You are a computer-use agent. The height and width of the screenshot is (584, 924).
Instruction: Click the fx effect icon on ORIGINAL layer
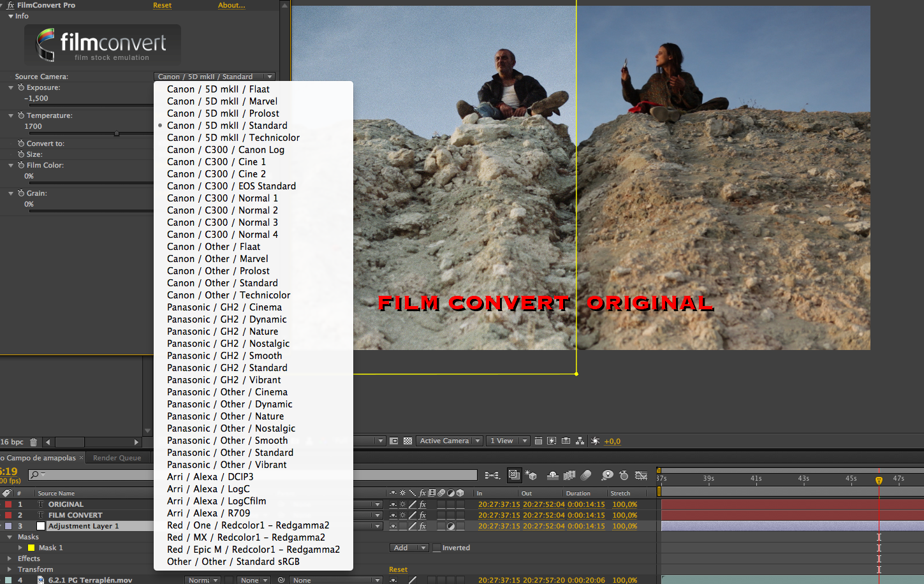[422, 504]
